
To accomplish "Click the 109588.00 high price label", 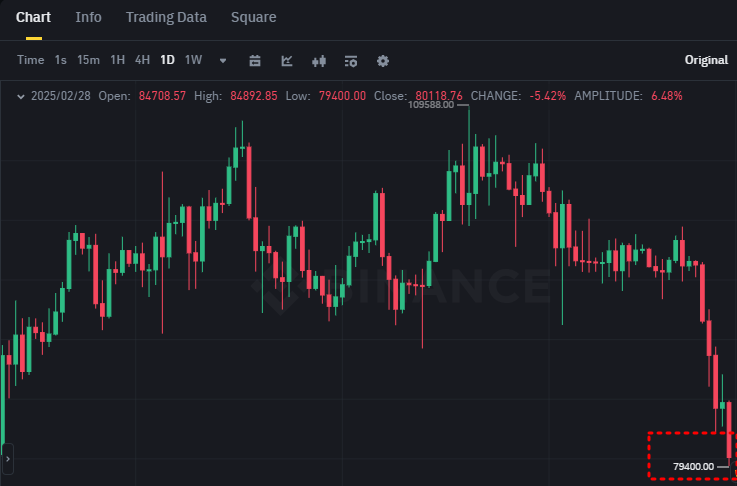I will click(x=431, y=105).
